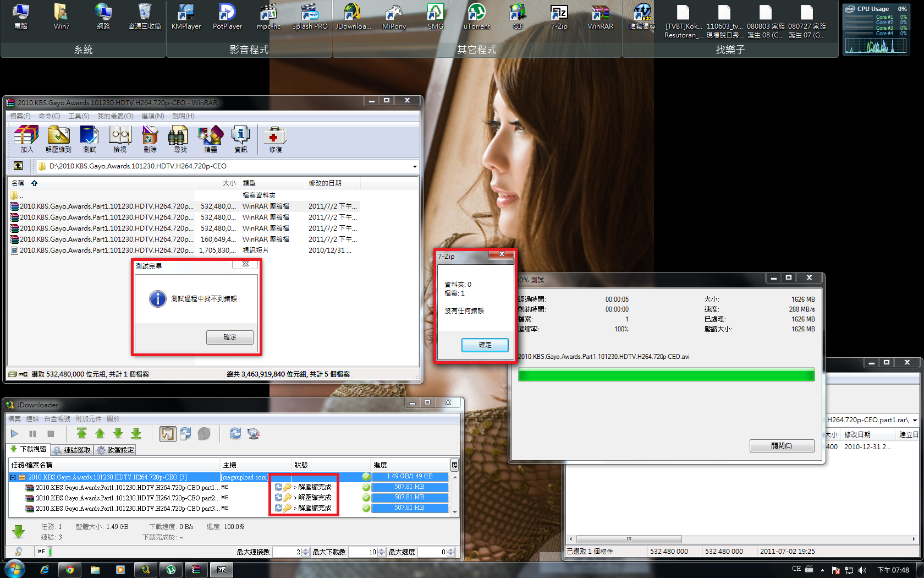Toggle JDownloader clipboard monitoring icon

coord(167,434)
